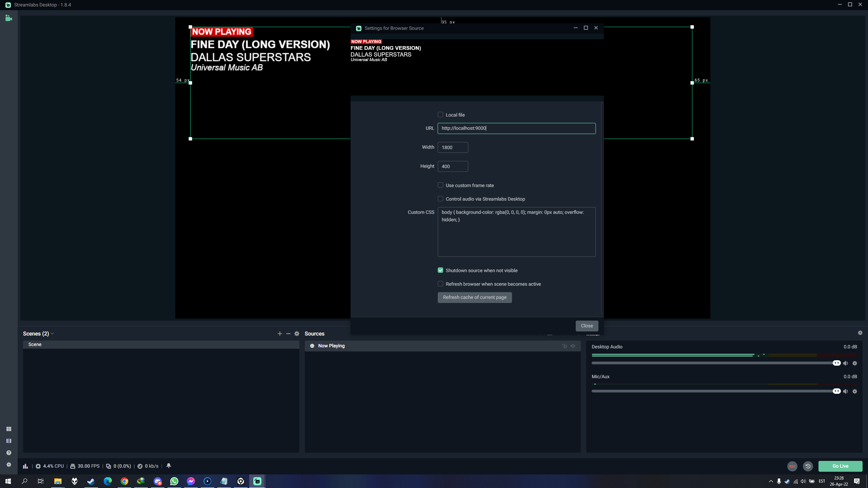Open mixer settings gear at panel top

(x=860, y=333)
